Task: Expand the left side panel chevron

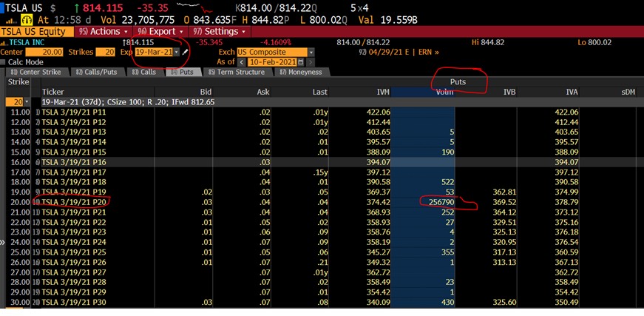Action: point(2,243)
